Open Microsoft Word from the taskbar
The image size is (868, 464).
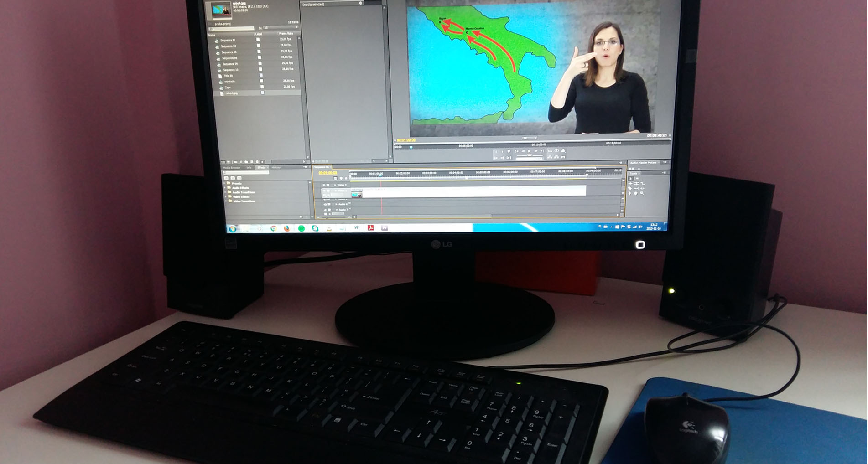coord(356,228)
